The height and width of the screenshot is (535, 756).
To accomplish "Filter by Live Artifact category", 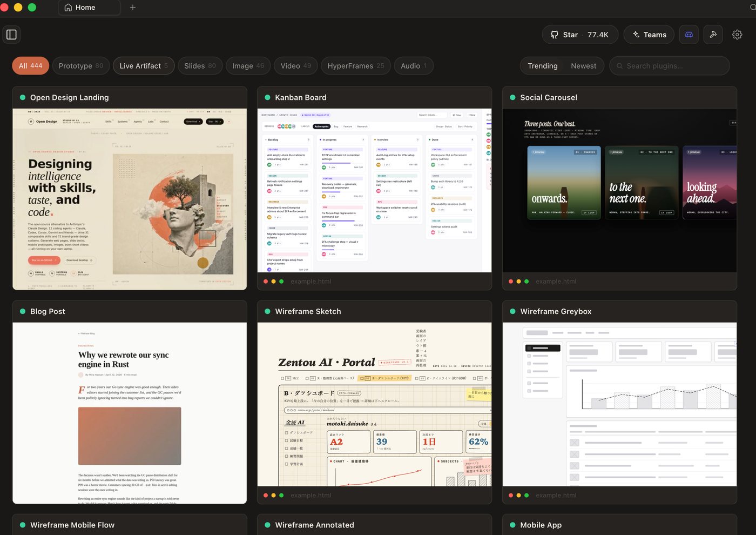I will [144, 66].
